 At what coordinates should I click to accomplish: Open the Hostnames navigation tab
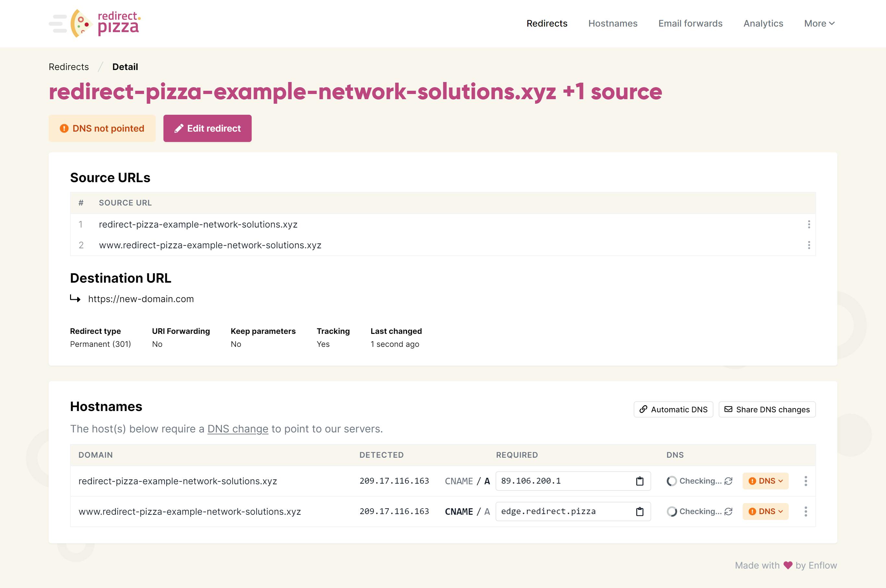click(613, 23)
